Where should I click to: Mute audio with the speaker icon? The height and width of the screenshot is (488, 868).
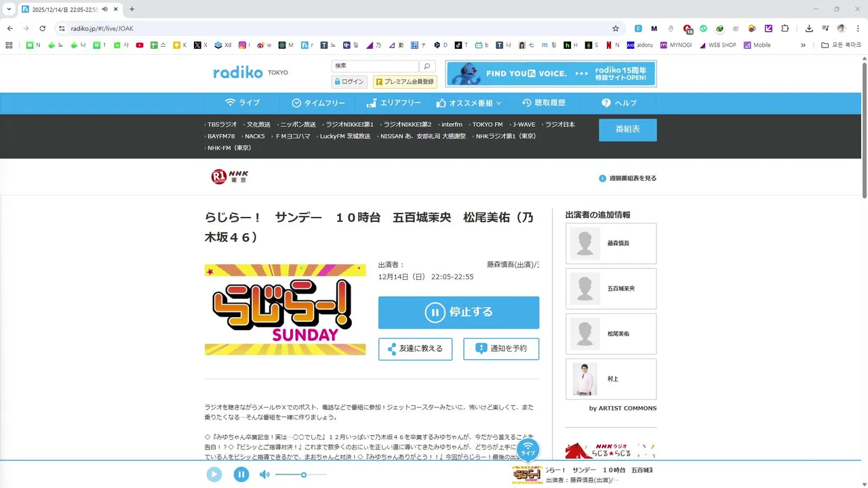264,474
